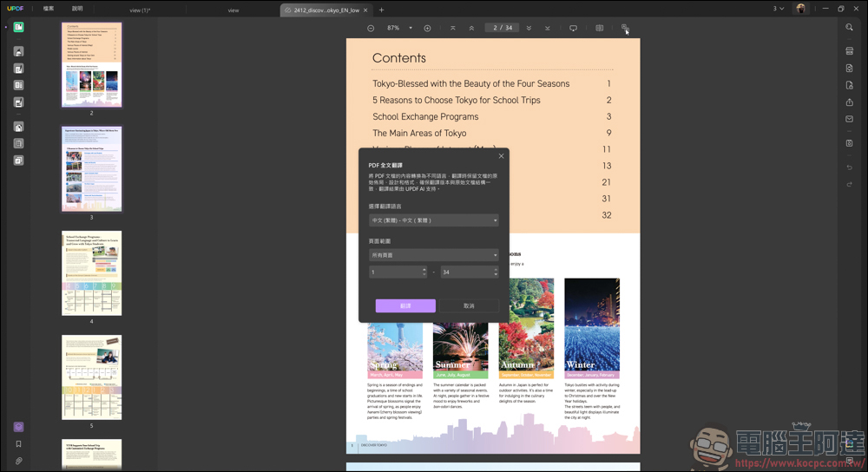Click '5 Reasons to Choose Tokyo for School Trips'
868x472 pixels.
(457, 100)
